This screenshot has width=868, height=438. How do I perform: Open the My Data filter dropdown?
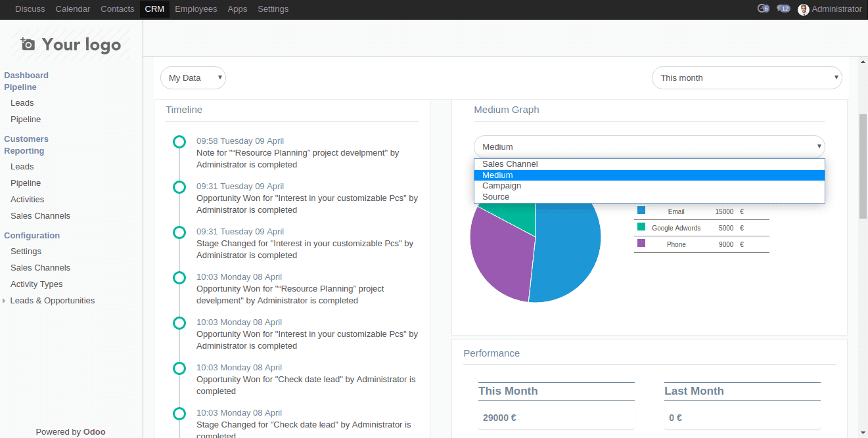click(193, 77)
